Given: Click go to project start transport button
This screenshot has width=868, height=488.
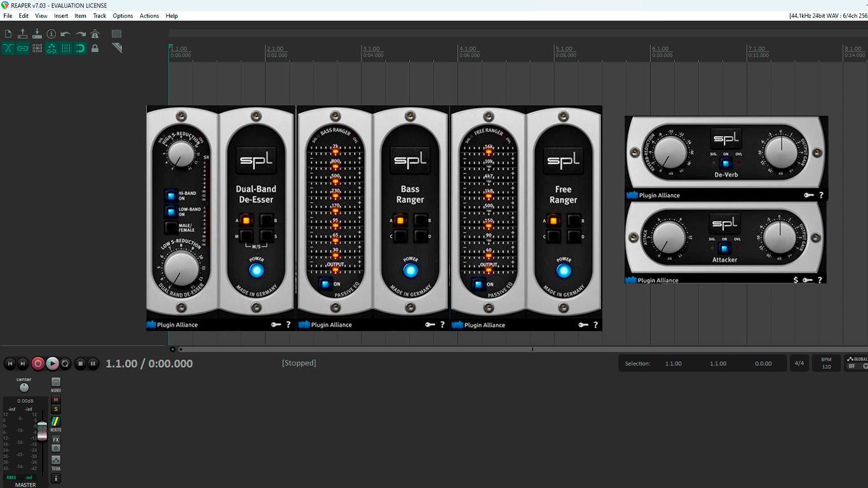Looking at the screenshot, I should pyautogui.click(x=10, y=363).
